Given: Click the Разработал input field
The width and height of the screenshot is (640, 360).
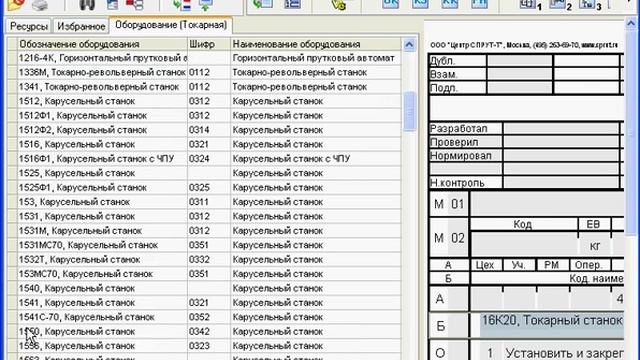Looking at the screenshot, I should [561, 128].
